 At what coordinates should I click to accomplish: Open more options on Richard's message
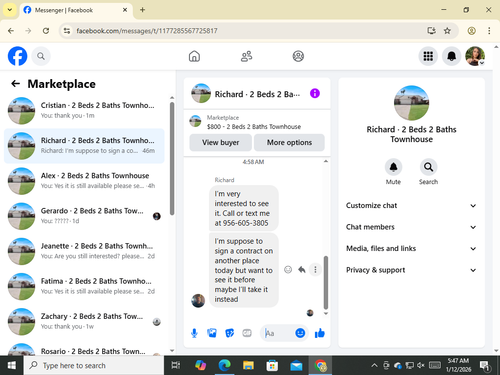pyautogui.click(x=315, y=269)
